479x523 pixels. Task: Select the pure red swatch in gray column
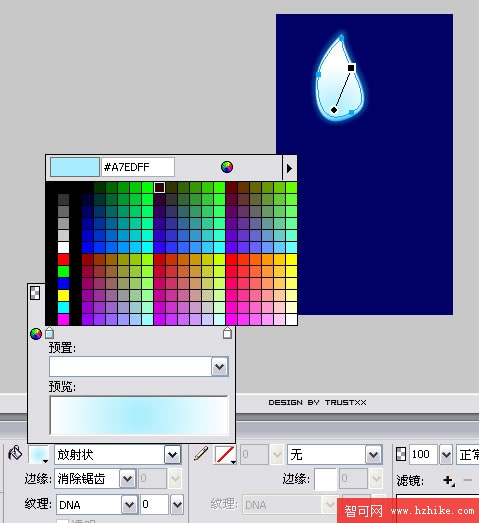pos(63,259)
